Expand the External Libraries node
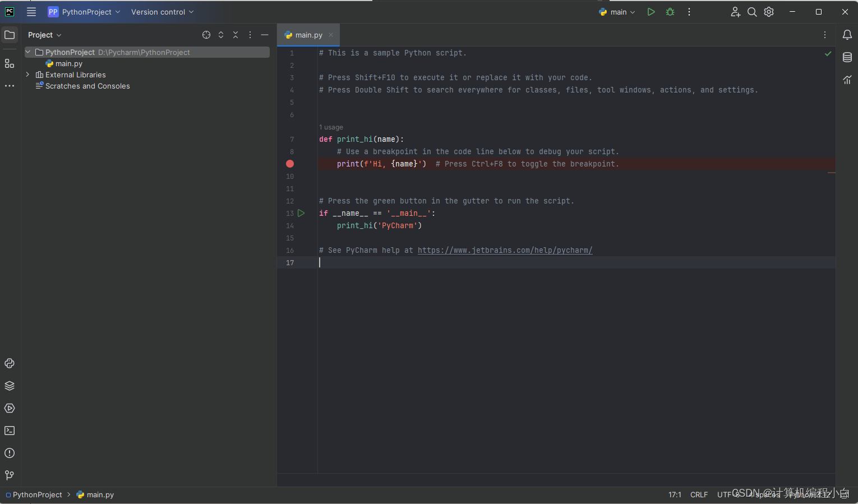Screen dimensions: 858x504 coord(27,75)
